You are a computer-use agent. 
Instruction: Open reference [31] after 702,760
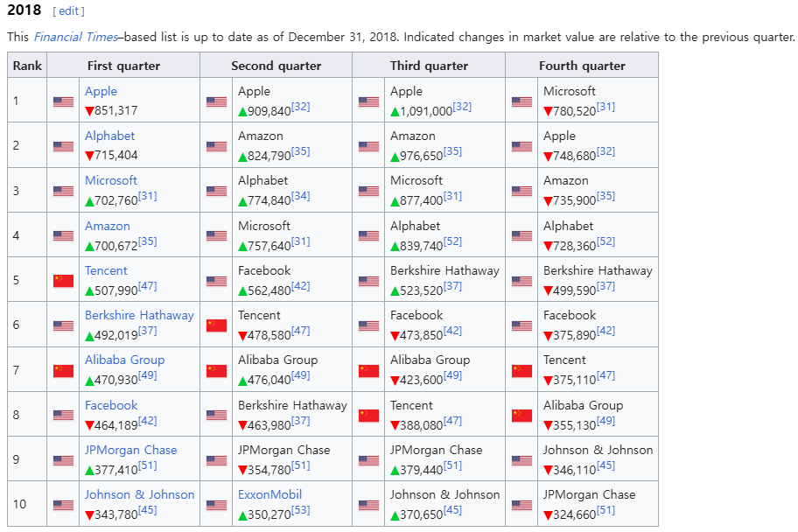tap(148, 196)
